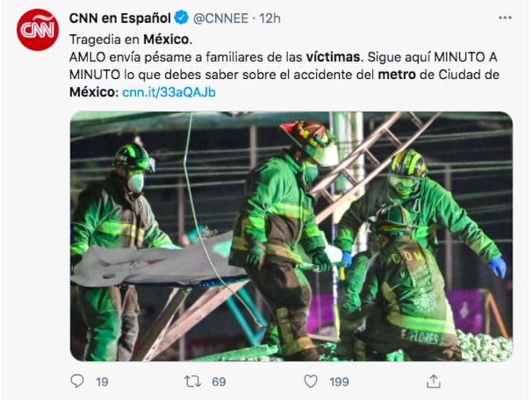Click the 19 replies count
The image size is (532, 400).
pos(102,382)
